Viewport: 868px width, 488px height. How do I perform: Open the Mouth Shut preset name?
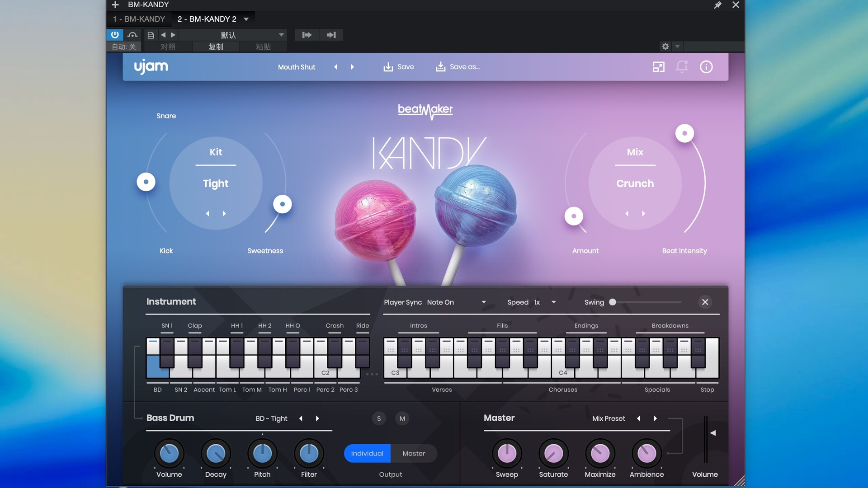[x=297, y=67]
